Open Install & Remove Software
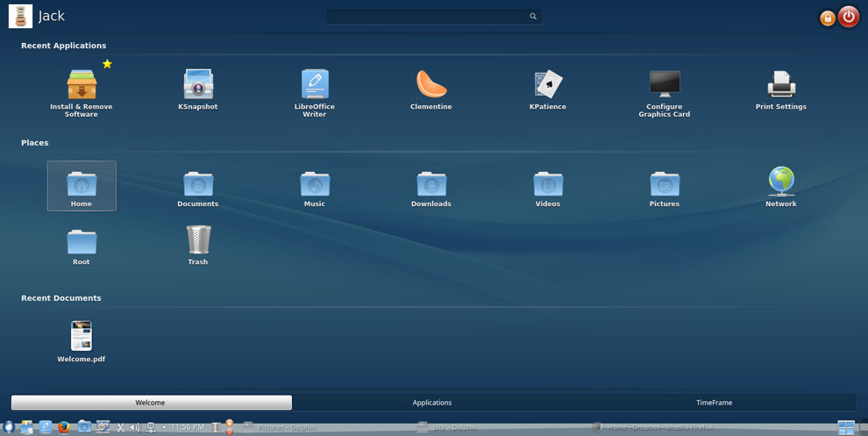Image resolution: width=868 pixels, height=436 pixels. tap(82, 92)
